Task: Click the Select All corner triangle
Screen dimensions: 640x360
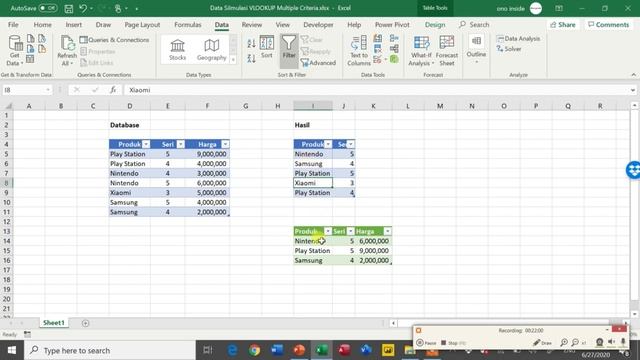Action: [x=8, y=106]
